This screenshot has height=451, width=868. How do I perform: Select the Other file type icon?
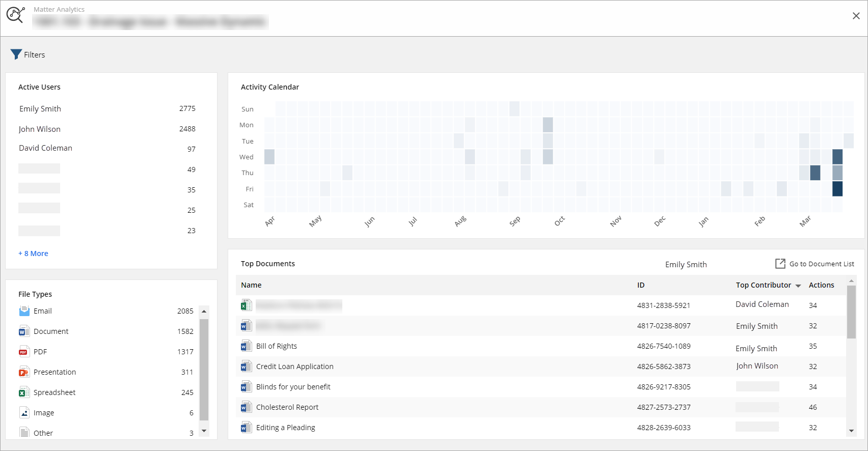24,432
